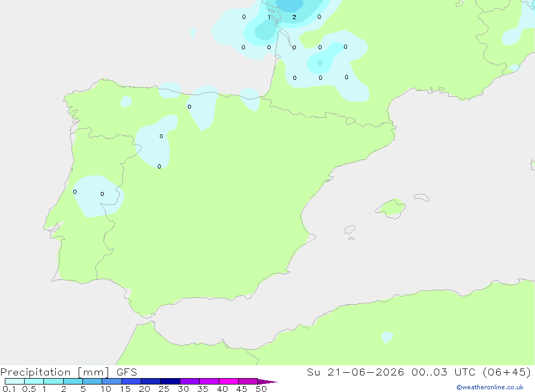This screenshot has height=392, width=535.
Task: Choose the 20–25 mm legend color swatch
Action: click(x=150, y=381)
